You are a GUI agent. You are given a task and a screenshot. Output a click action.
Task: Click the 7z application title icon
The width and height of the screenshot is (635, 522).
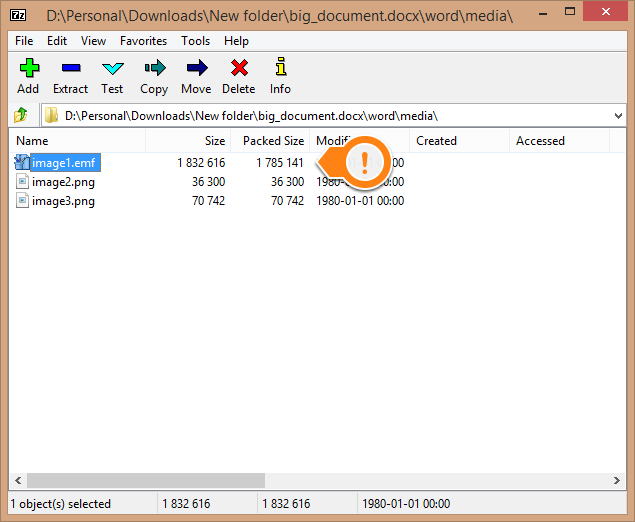coord(19,17)
